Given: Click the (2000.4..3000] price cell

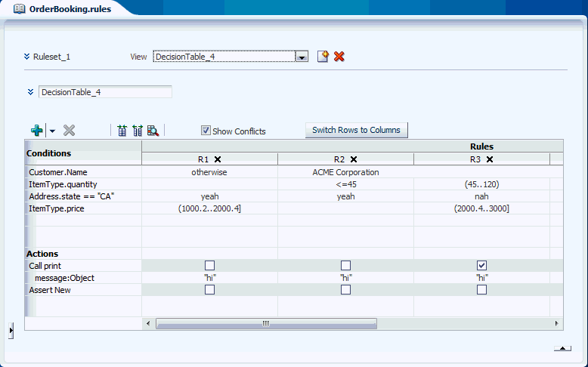Looking at the screenshot, I should point(482,208).
